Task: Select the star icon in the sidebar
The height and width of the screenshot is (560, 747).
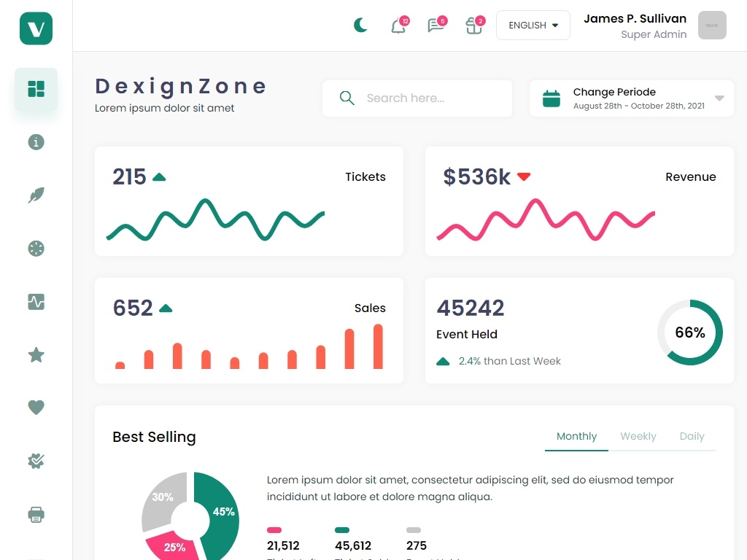Action: pyautogui.click(x=36, y=355)
